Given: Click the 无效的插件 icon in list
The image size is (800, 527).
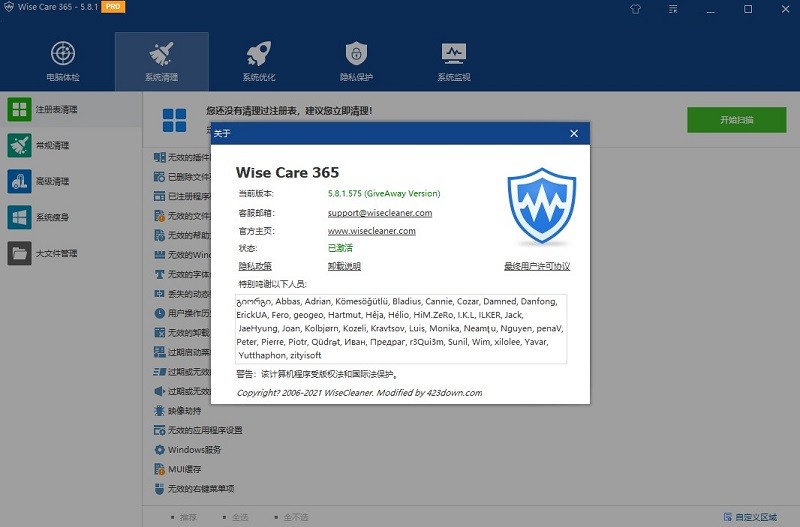Looking at the screenshot, I should pyautogui.click(x=159, y=157).
